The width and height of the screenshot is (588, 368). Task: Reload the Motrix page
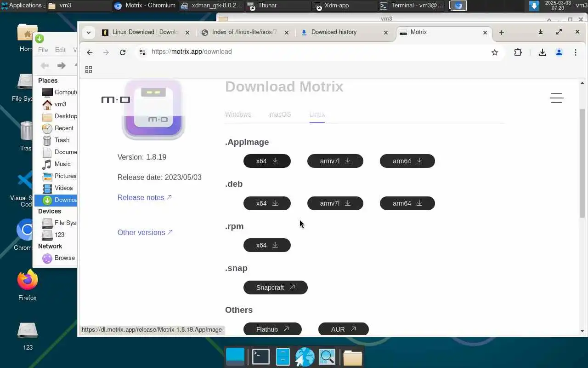[x=123, y=52]
